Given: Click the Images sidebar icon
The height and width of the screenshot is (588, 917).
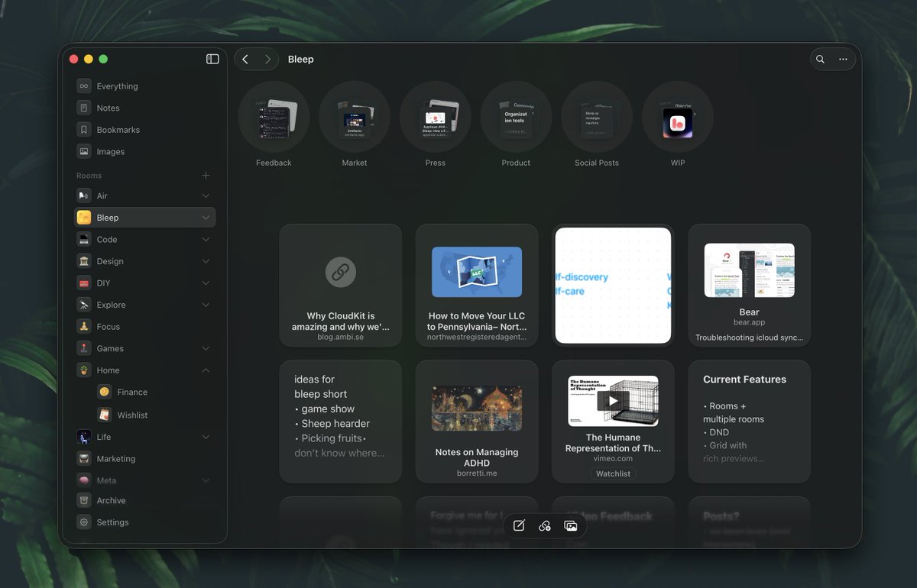Looking at the screenshot, I should pos(84,151).
